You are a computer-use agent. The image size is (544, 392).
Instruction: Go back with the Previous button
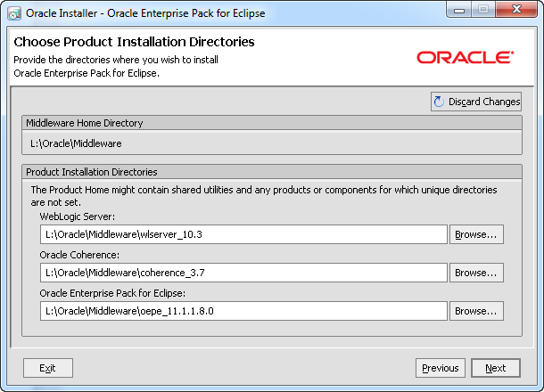coord(441,368)
